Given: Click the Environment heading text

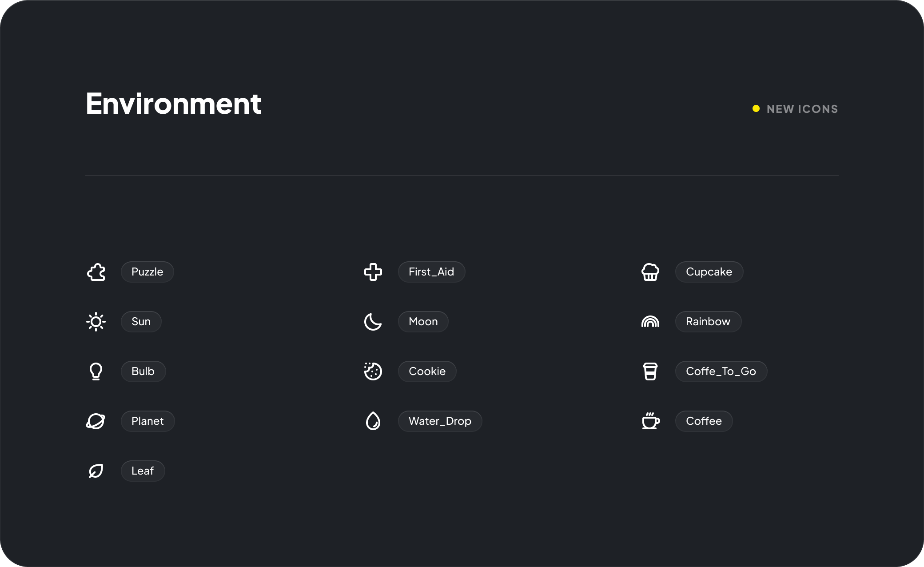Looking at the screenshot, I should 173,104.
